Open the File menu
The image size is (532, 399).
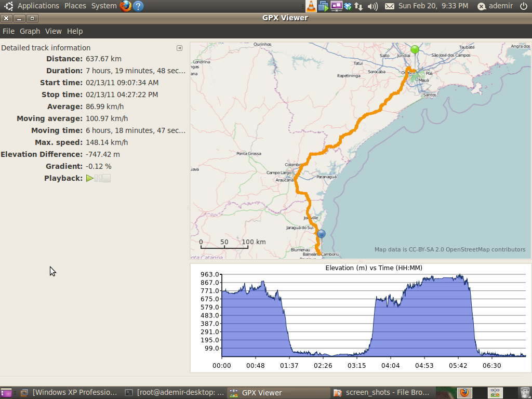click(x=8, y=31)
